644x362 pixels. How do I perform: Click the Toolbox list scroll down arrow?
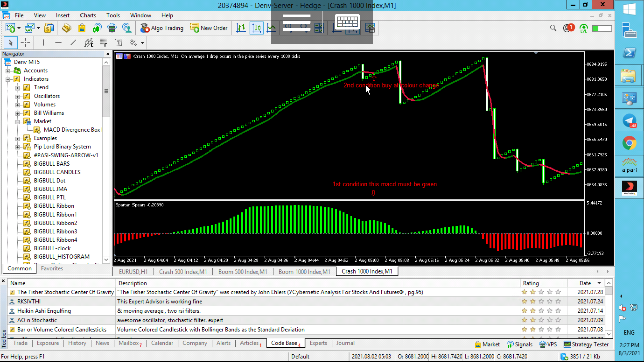point(609,334)
